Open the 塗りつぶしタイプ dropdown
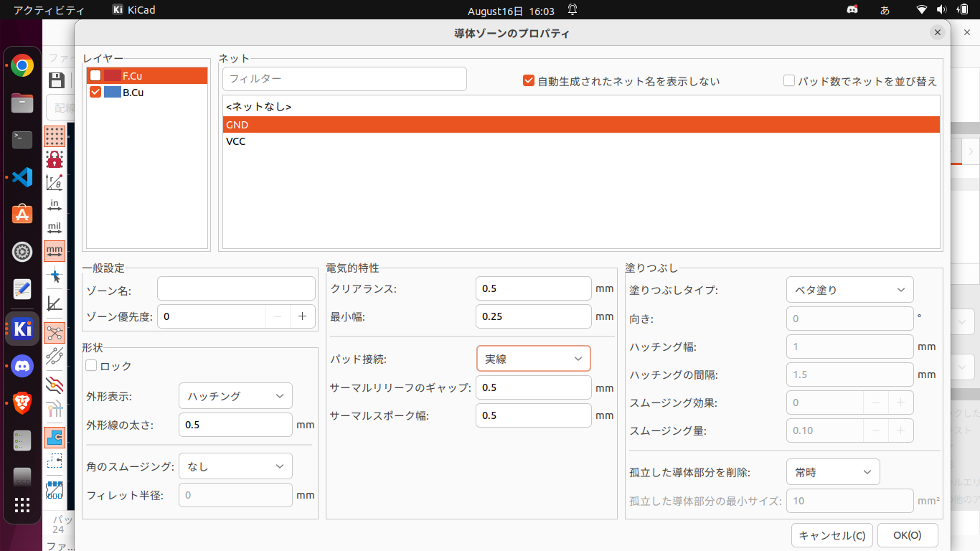The image size is (980, 551). pos(849,290)
